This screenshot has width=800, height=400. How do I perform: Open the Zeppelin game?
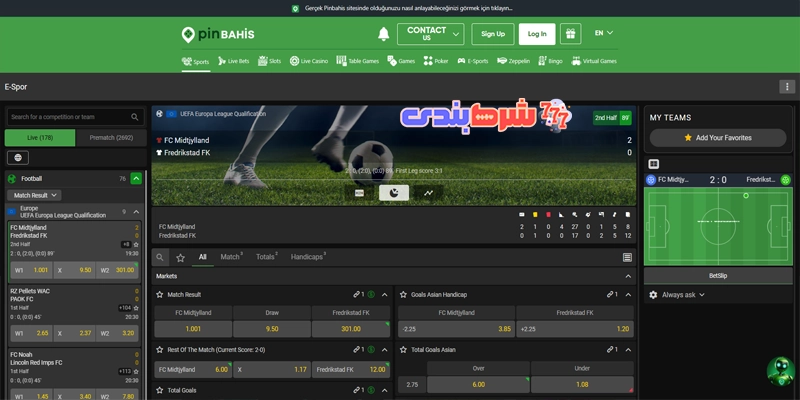coord(513,61)
